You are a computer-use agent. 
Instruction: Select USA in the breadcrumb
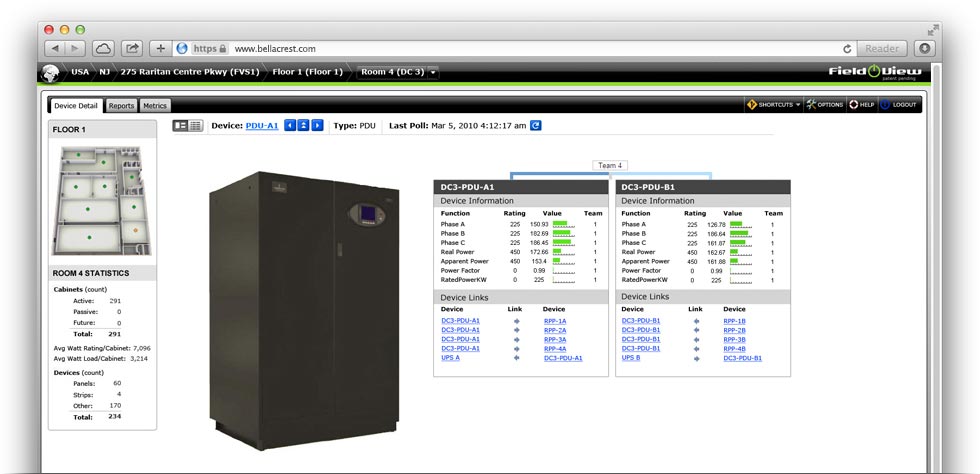coord(80,72)
